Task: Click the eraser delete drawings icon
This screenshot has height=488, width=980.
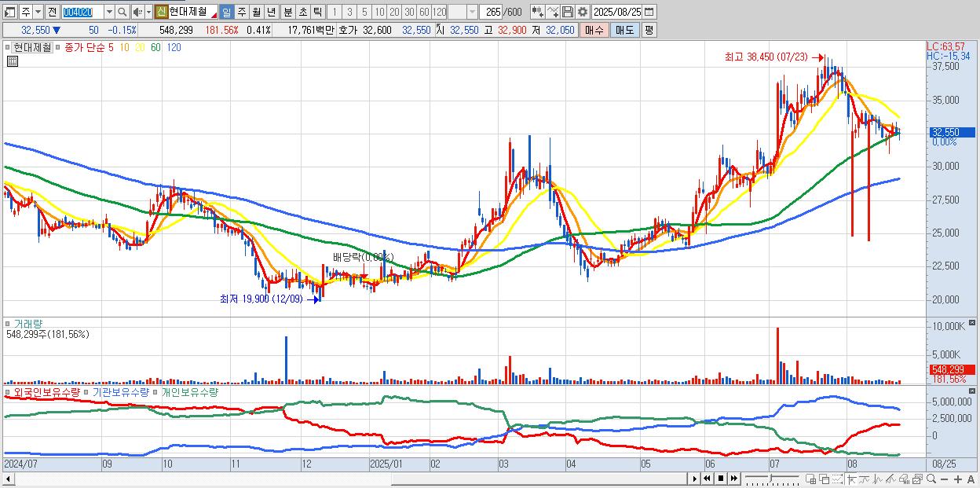Action: click(x=904, y=479)
